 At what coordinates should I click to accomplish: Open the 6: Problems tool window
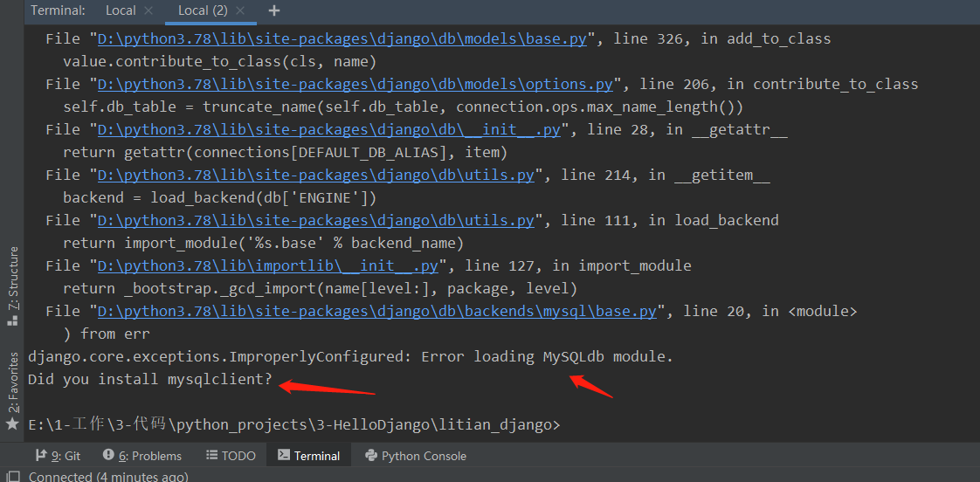pos(142,456)
